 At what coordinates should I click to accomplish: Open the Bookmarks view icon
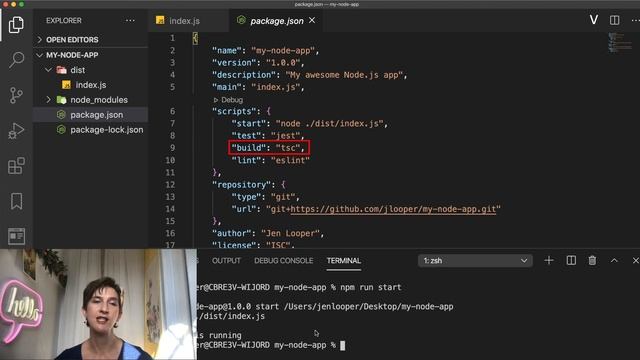coord(16,201)
